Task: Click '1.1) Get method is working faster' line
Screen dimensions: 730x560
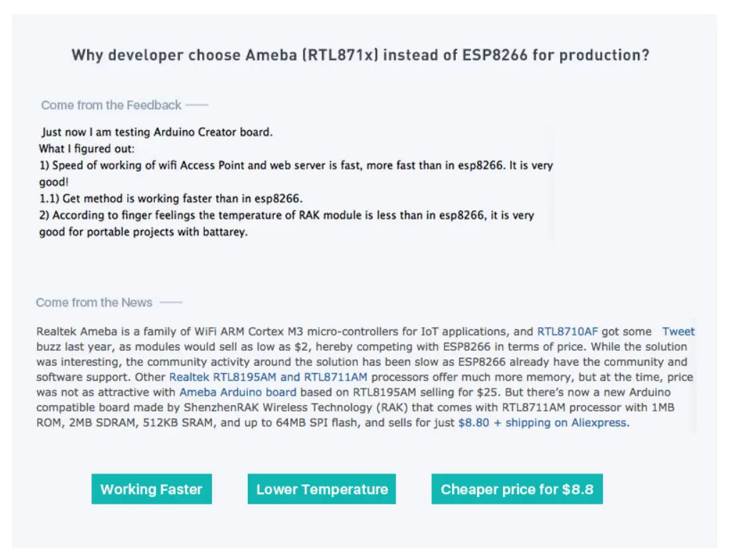Action: tap(171, 199)
